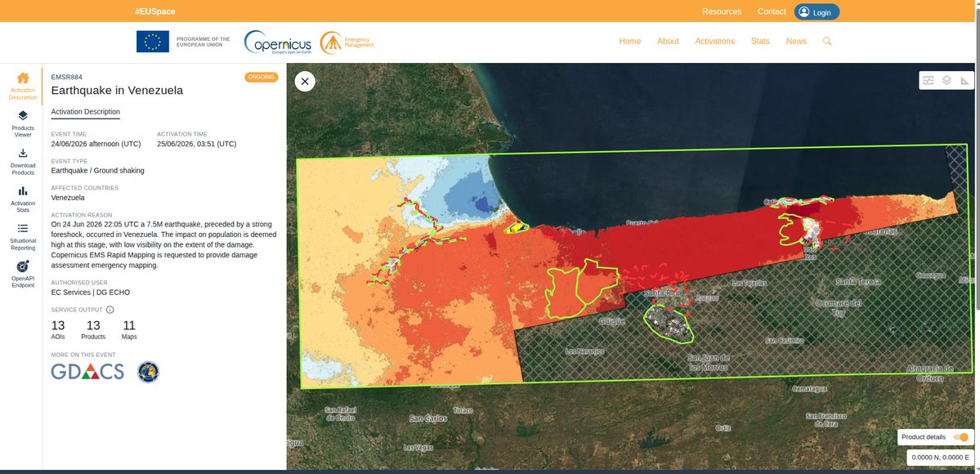Viewport: 980px width, 474px height.
Task: Click the #EUSpace hashtag link
Action: click(x=155, y=12)
